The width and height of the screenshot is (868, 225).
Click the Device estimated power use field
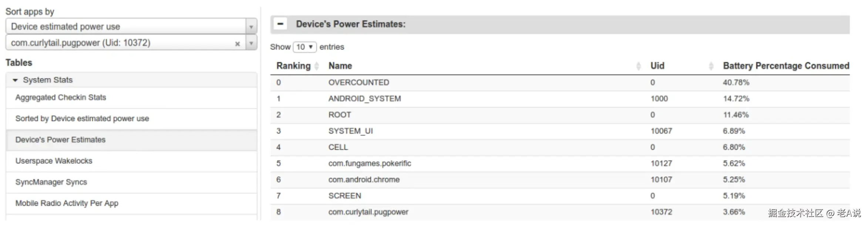pos(126,27)
